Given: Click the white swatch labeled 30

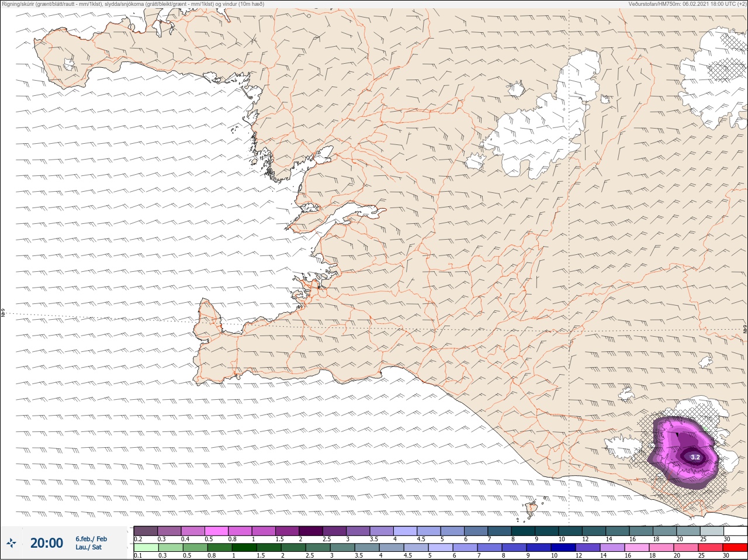Looking at the screenshot, I should (735, 531).
